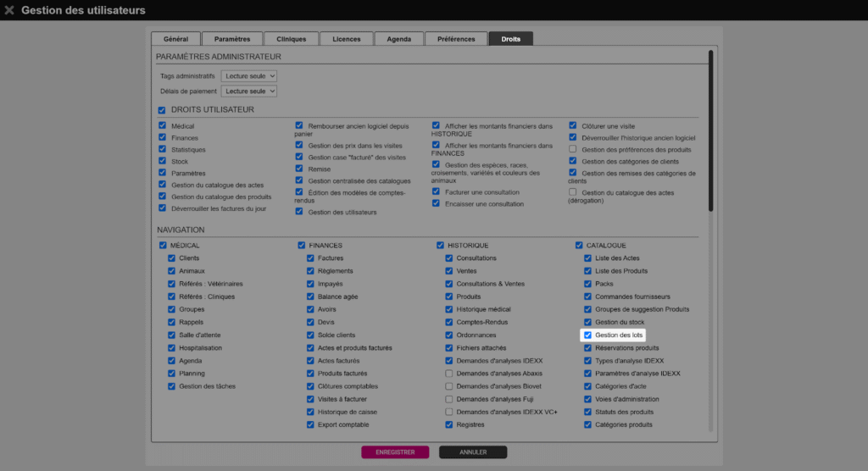Click the ANNULER button
This screenshot has width=868, height=471.
click(473, 452)
